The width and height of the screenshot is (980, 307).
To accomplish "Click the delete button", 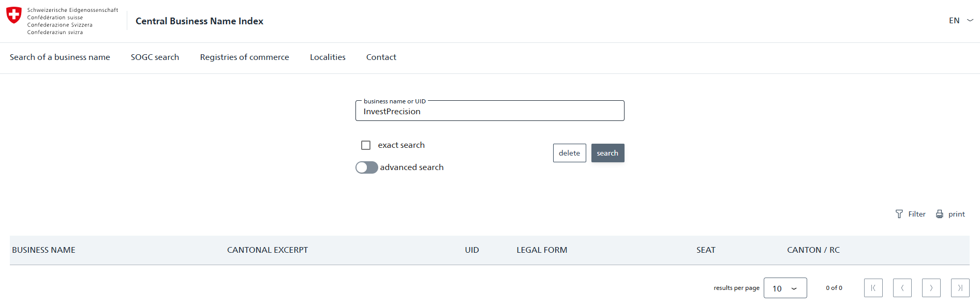I will [569, 153].
